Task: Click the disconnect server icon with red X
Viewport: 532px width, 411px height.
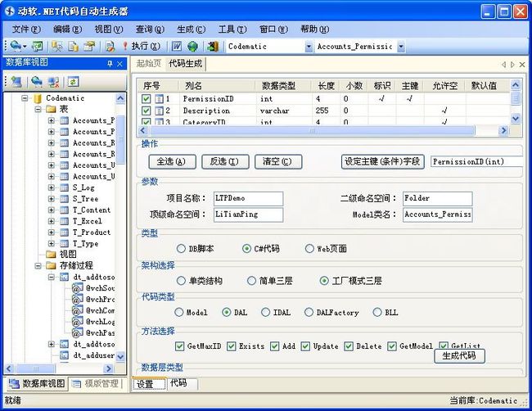Action: (x=53, y=81)
